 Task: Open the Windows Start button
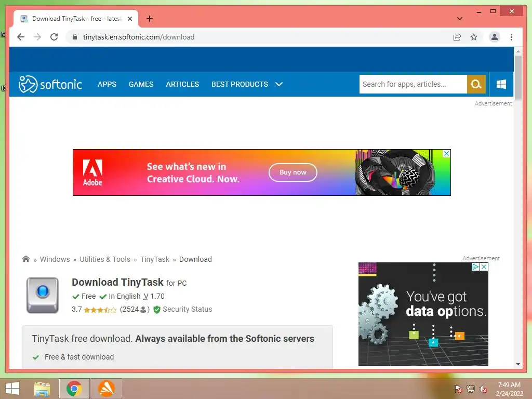click(x=12, y=389)
